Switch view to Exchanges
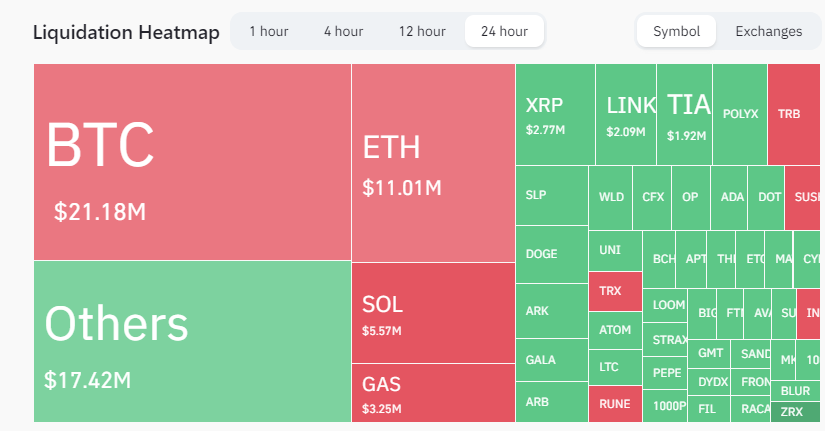 768,31
